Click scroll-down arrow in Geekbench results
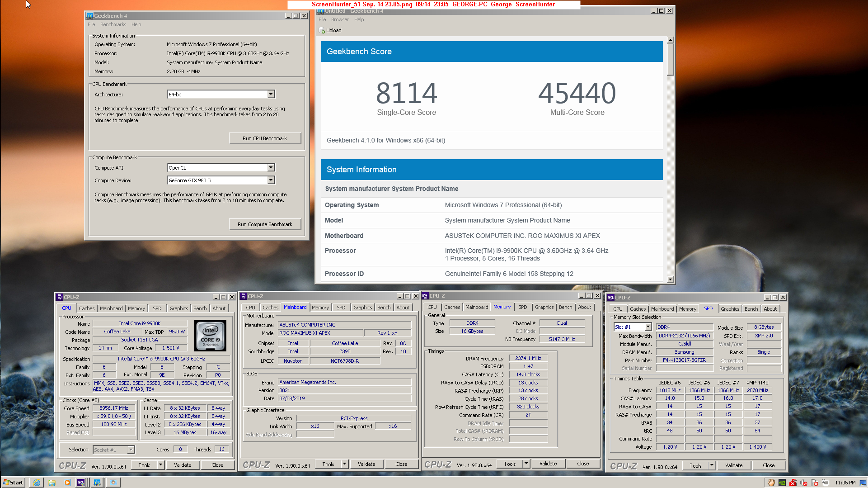This screenshot has width=868, height=488. (x=671, y=280)
